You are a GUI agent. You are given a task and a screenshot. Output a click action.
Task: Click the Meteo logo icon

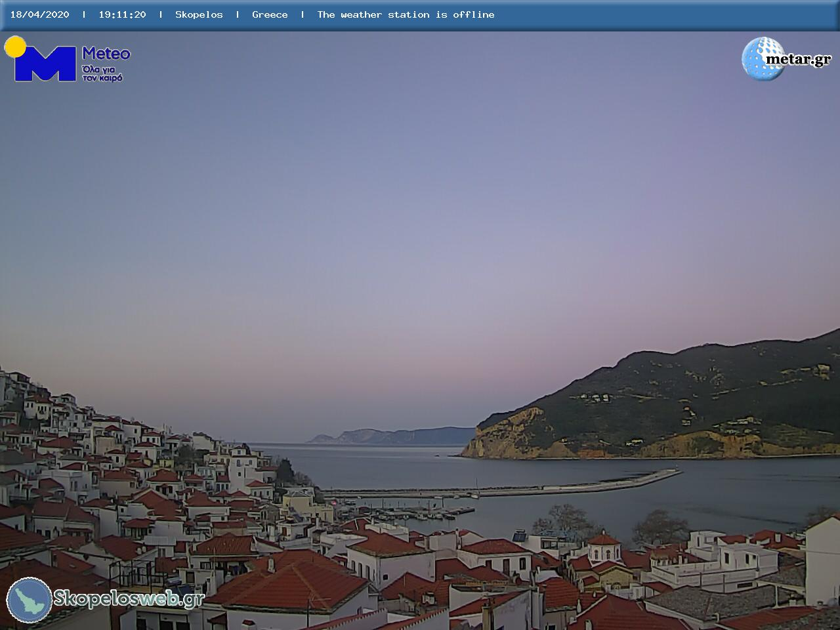(x=41, y=59)
